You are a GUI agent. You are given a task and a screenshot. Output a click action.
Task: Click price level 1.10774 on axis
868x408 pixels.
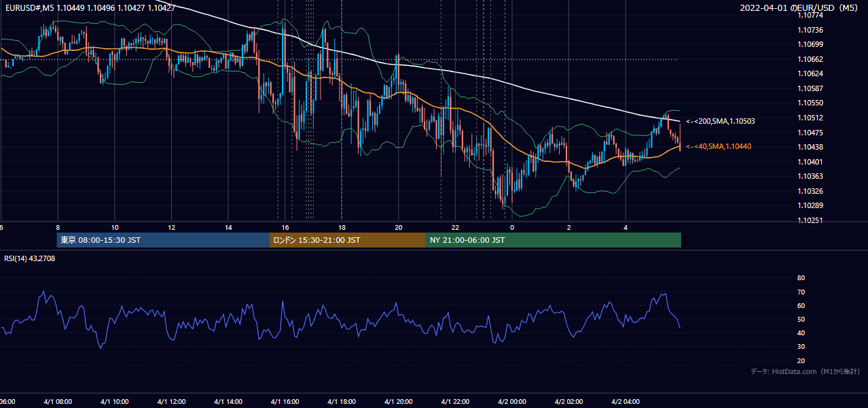pyautogui.click(x=809, y=15)
